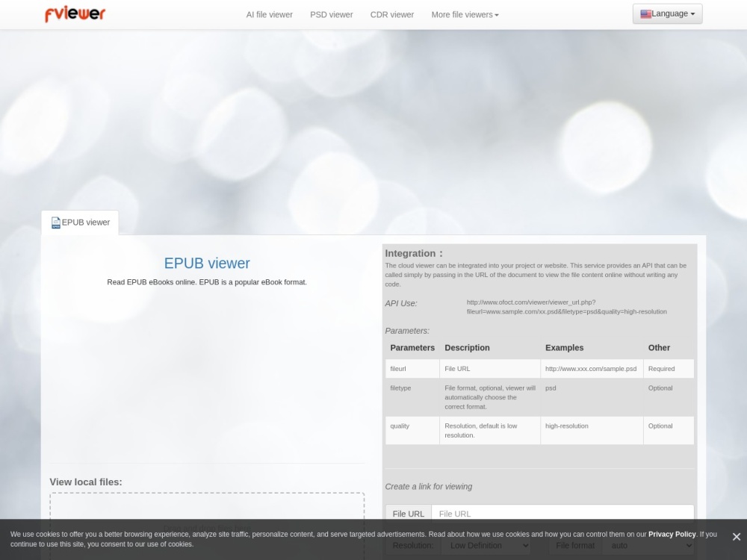Click the 'http://www.xxx.com/sample.psd' example cell
The width and height of the screenshot is (747, 560).
pyautogui.click(x=592, y=369)
